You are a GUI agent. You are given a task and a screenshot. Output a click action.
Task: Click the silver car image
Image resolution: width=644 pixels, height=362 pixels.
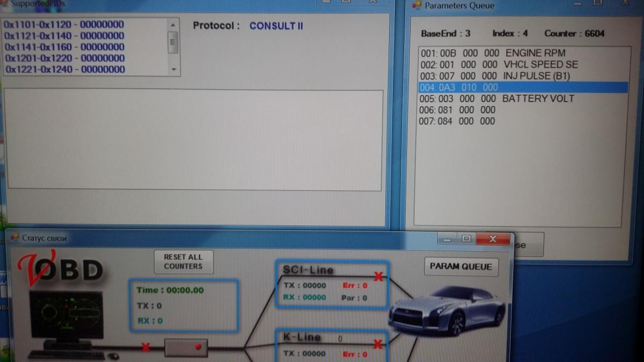pyautogui.click(x=448, y=309)
